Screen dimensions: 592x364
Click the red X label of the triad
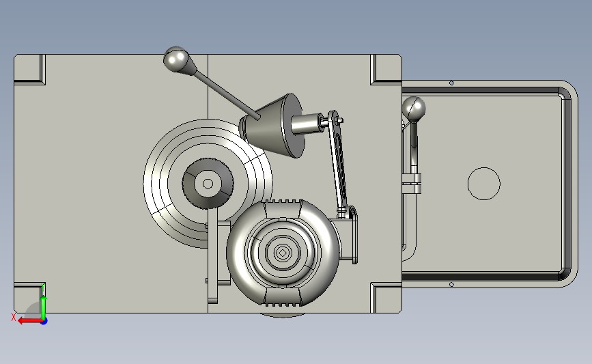pyautogui.click(x=14, y=317)
